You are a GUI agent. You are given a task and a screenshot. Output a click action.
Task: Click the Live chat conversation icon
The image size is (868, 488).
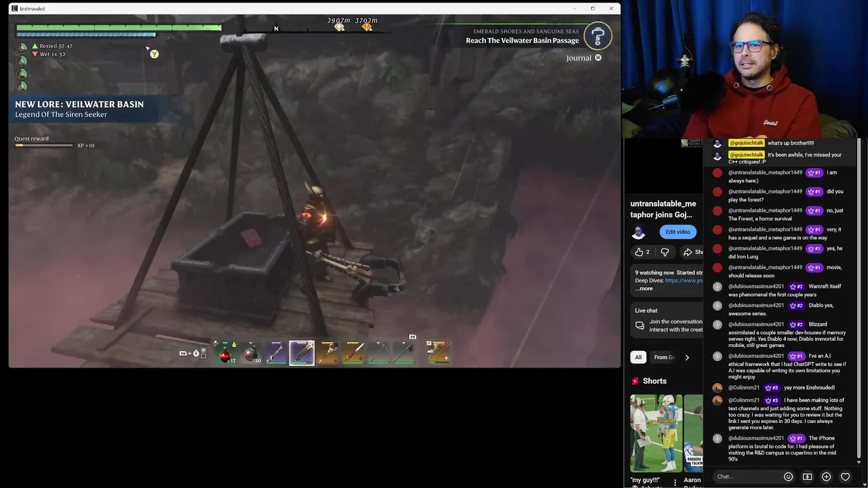click(x=639, y=326)
